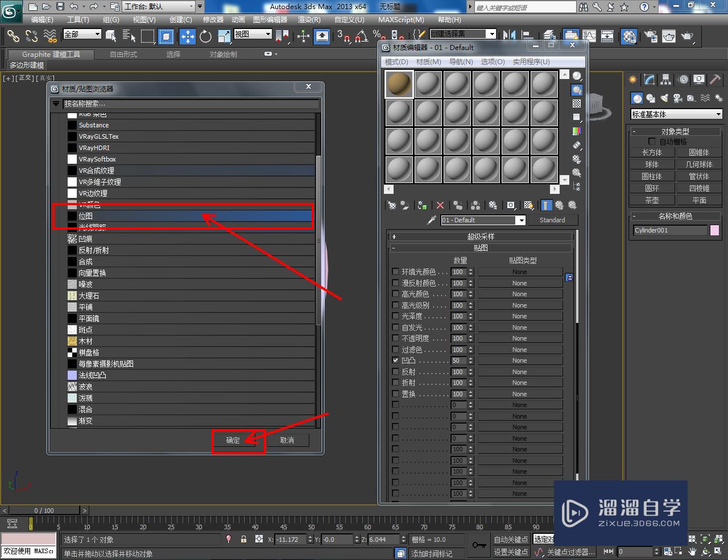Click the Percent Snap toggle icon
Viewport: 728px width, 560px height.
pos(378,36)
